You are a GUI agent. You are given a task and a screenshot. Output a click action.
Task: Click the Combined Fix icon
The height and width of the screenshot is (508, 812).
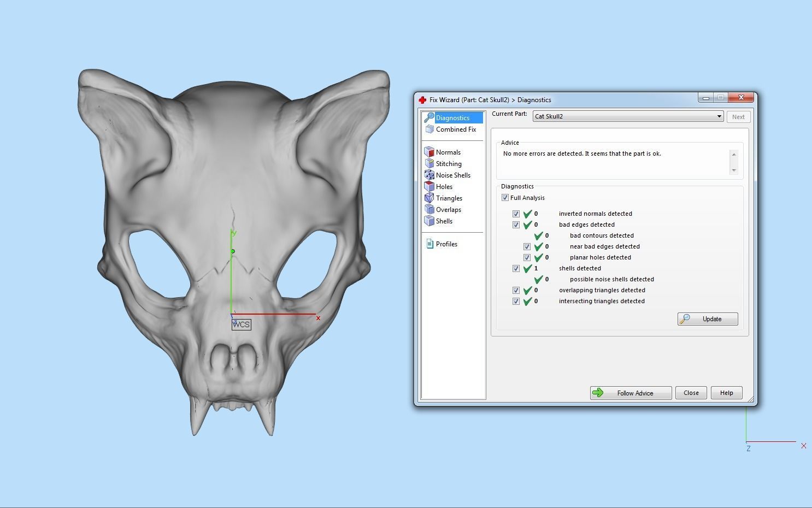pos(429,129)
